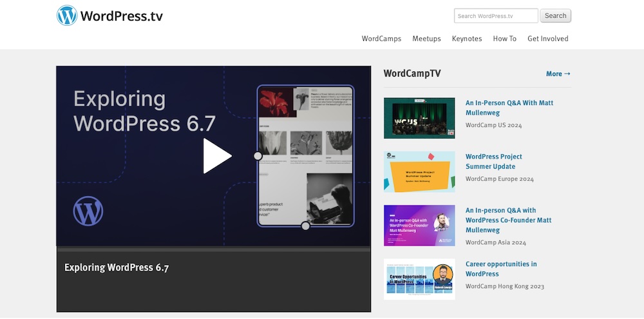Open the WordCamp US 2024 video thumbnail
644x319 pixels.
[419, 118]
